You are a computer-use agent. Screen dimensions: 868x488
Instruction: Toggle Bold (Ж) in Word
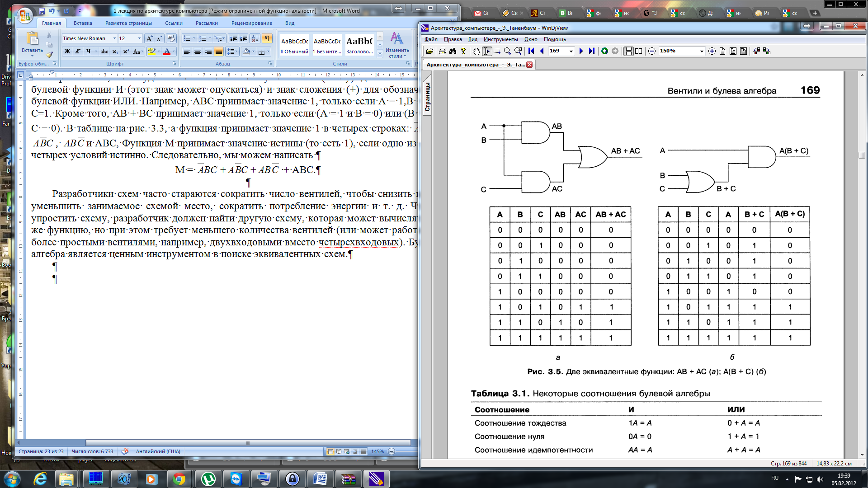[67, 52]
